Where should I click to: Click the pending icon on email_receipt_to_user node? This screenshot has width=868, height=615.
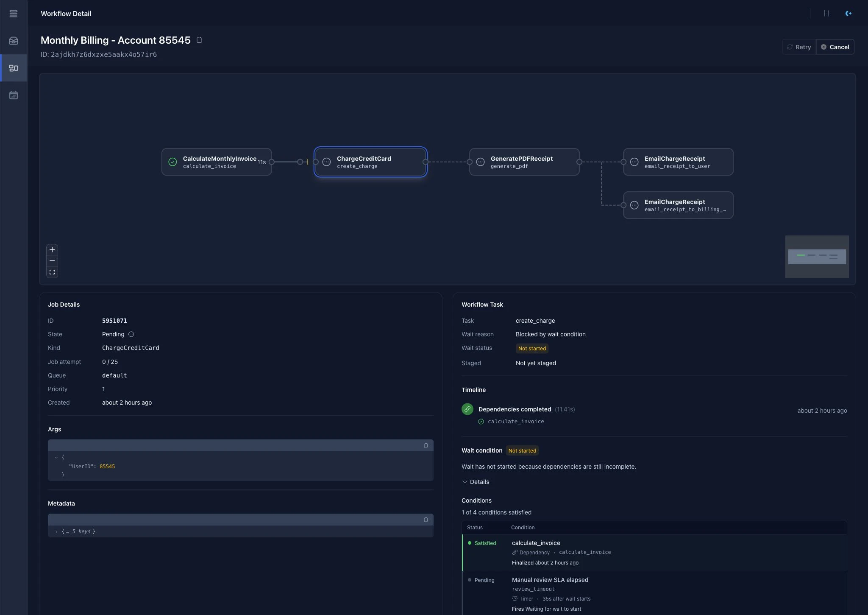coord(634,162)
